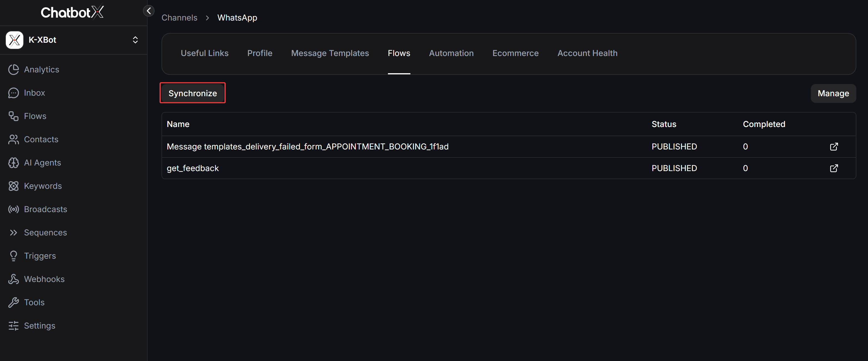Click the Keywords icon

tap(14, 186)
